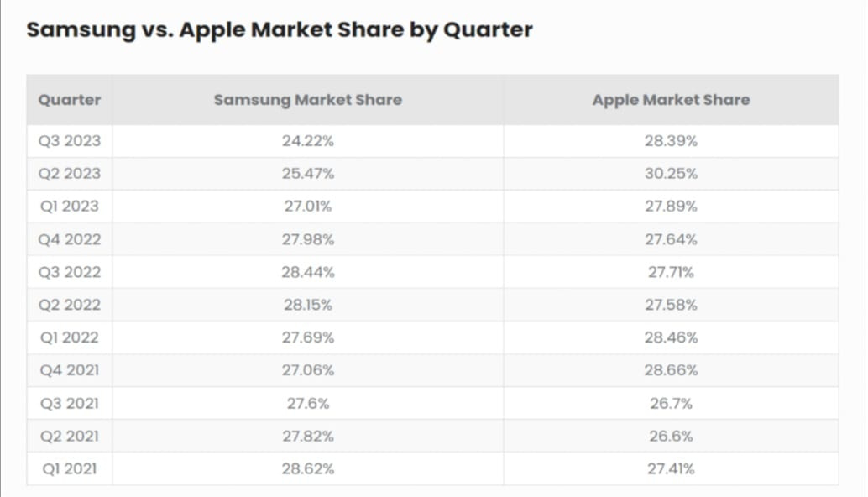This screenshot has height=497, width=868.
Task: Click Samsung's 28.62% cell for Q1 2021
Action: point(308,468)
